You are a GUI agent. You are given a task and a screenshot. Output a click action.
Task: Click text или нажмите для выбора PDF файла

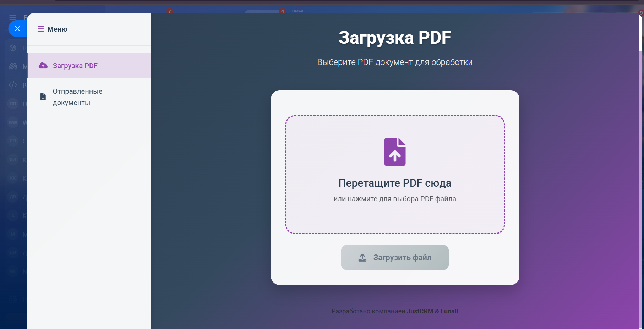tap(395, 199)
